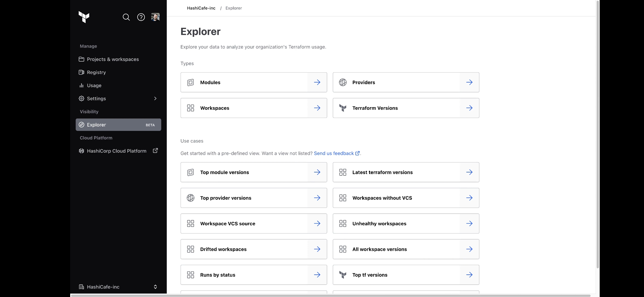Screen dimensions: 644x297
Task: Open the Modules explorer type
Action: click(x=253, y=82)
